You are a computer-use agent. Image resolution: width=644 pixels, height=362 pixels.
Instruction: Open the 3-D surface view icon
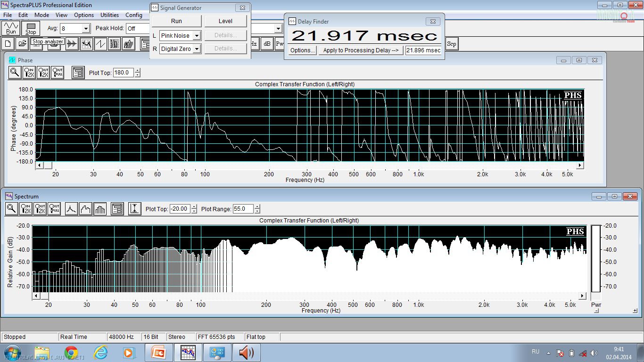click(129, 44)
